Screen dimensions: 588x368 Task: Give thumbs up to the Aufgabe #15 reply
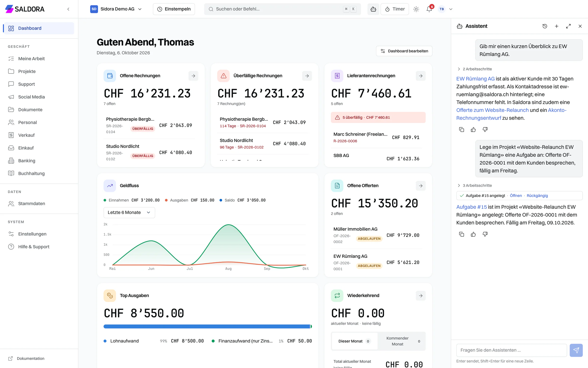(x=473, y=234)
